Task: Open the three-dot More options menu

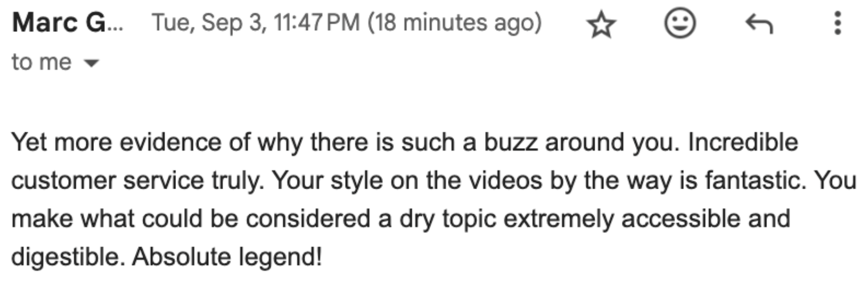Action: [x=837, y=24]
